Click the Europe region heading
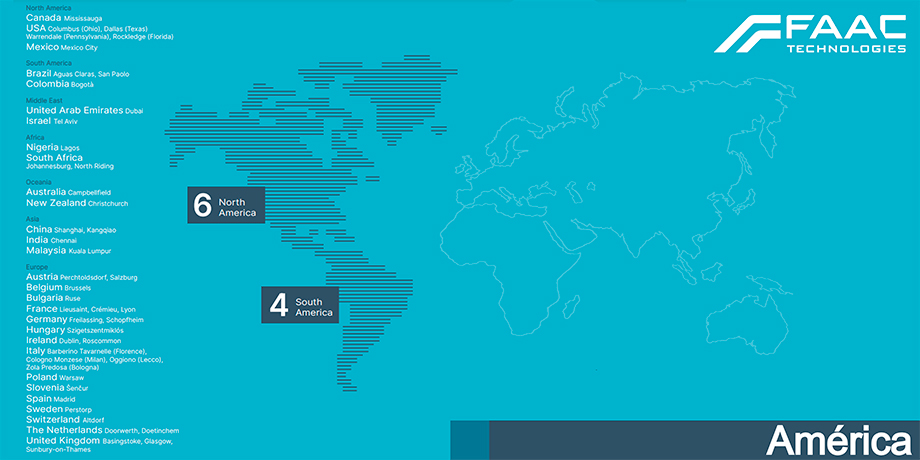This screenshot has height=460, width=920. click(38, 267)
